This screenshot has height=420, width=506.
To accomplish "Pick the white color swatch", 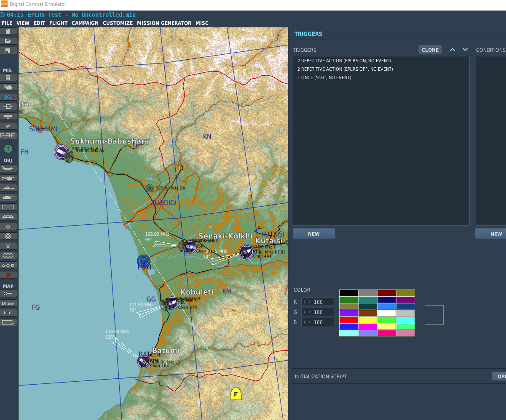I will (x=386, y=313).
